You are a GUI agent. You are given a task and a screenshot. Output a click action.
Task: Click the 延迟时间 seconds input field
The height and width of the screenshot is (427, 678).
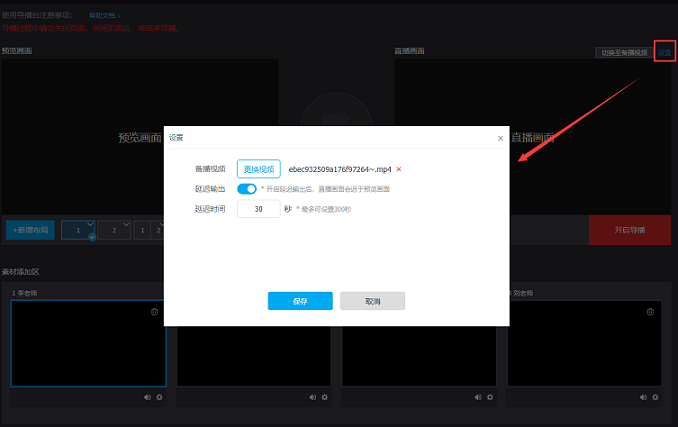tap(258, 209)
